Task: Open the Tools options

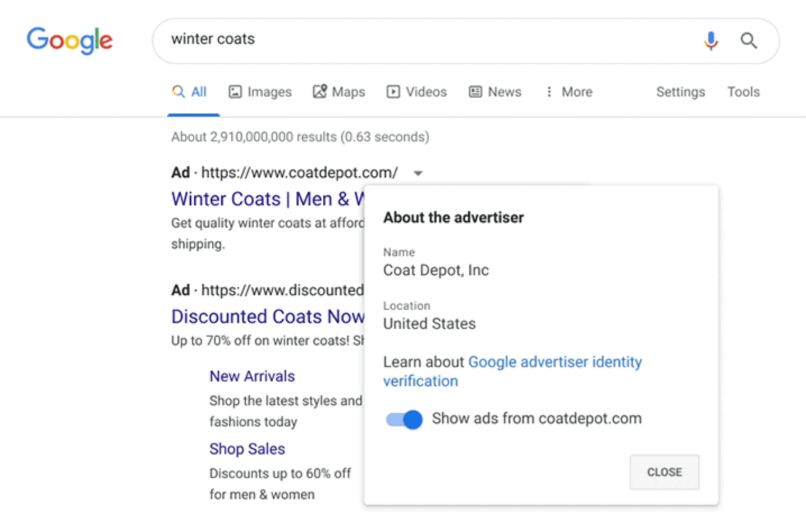Action: (x=743, y=91)
